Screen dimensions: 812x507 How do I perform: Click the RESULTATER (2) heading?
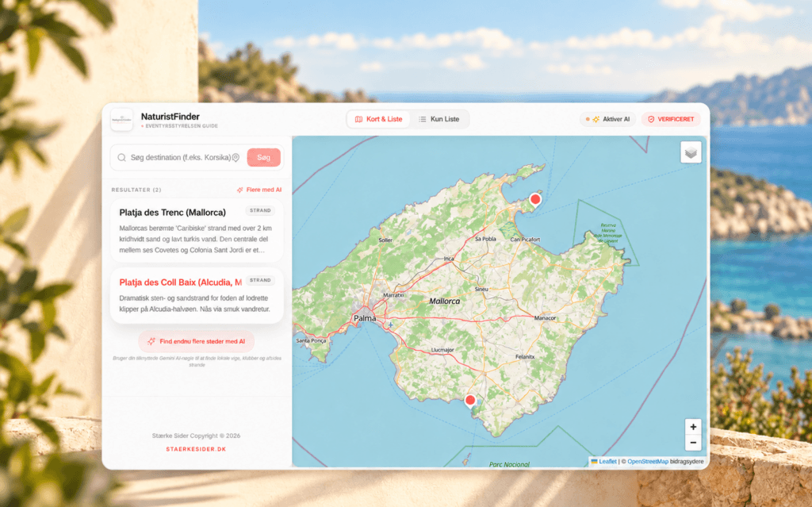136,190
